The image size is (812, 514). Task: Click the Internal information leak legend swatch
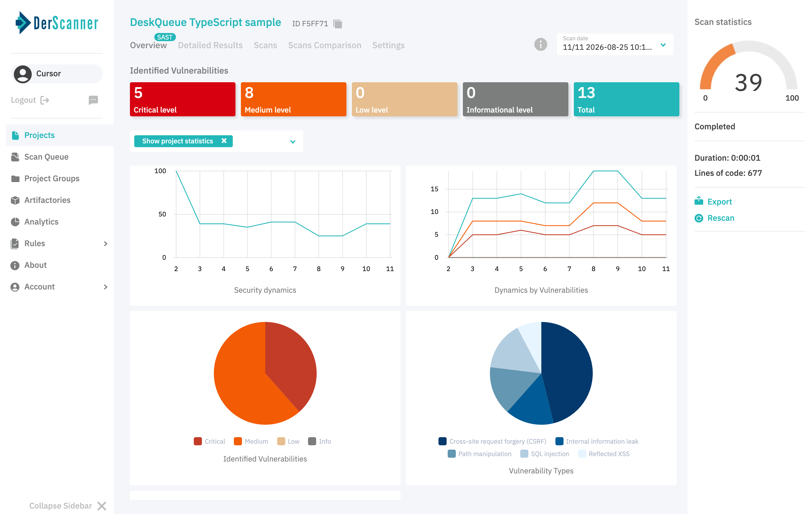coord(559,441)
